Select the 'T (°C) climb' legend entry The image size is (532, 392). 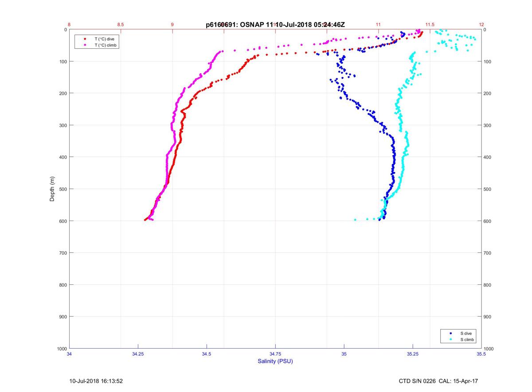(x=105, y=45)
